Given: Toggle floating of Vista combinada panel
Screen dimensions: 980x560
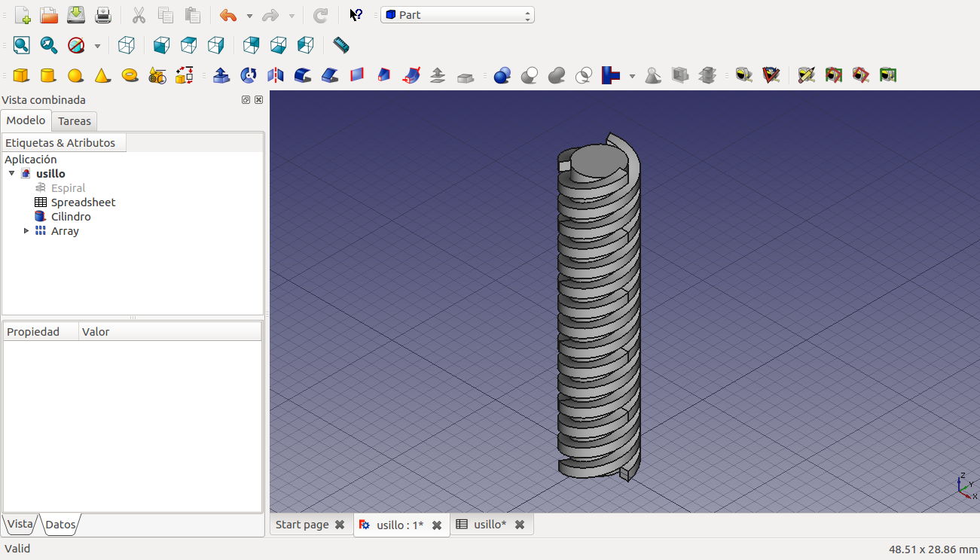Looking at the screenshot, I should pyautogui.click(x=246, y=100).
